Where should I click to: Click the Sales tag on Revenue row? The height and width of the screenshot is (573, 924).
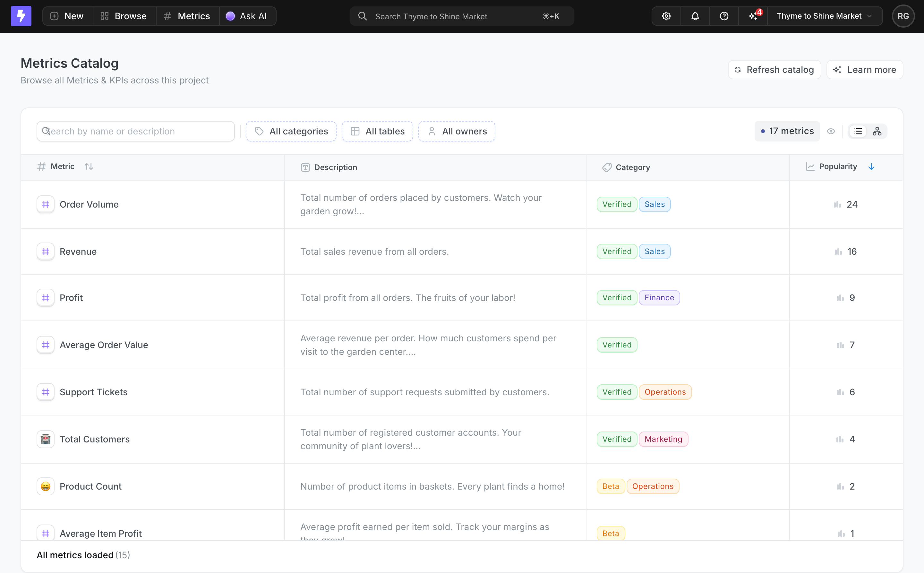point(654,252)
